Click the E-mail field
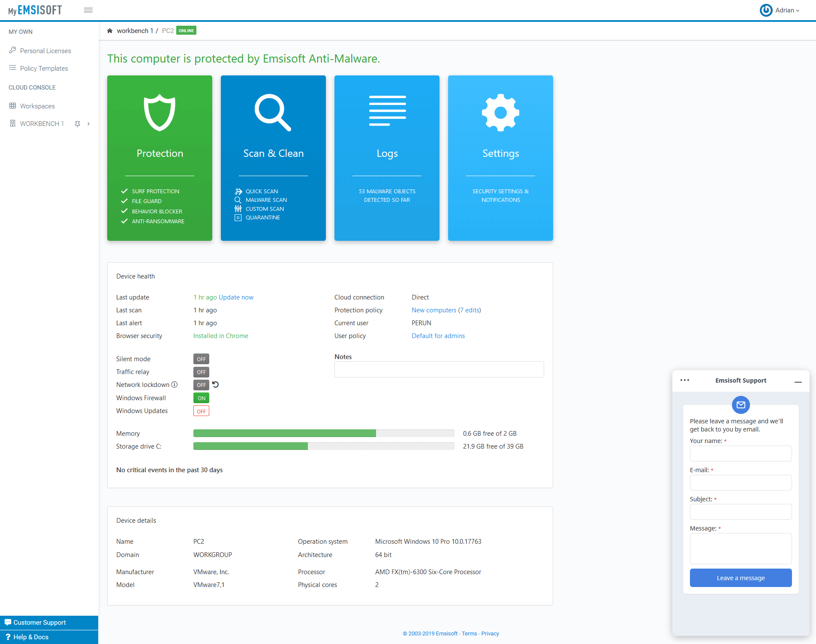This screenshot has height=644, width=816. pyautogui.click(x=741, y=482)
